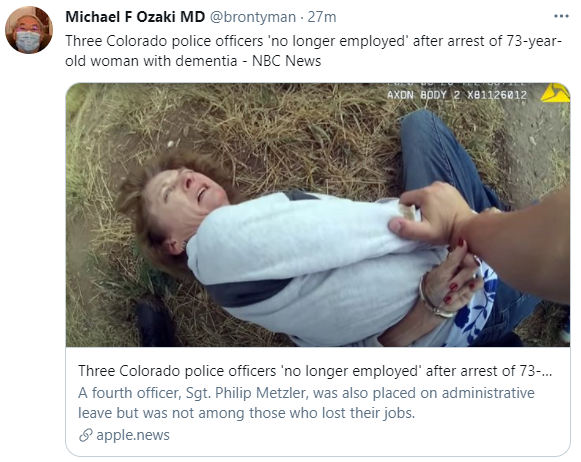Click Michael F Ozaki MD's masked profile avatar

click(x=29, y=30)
